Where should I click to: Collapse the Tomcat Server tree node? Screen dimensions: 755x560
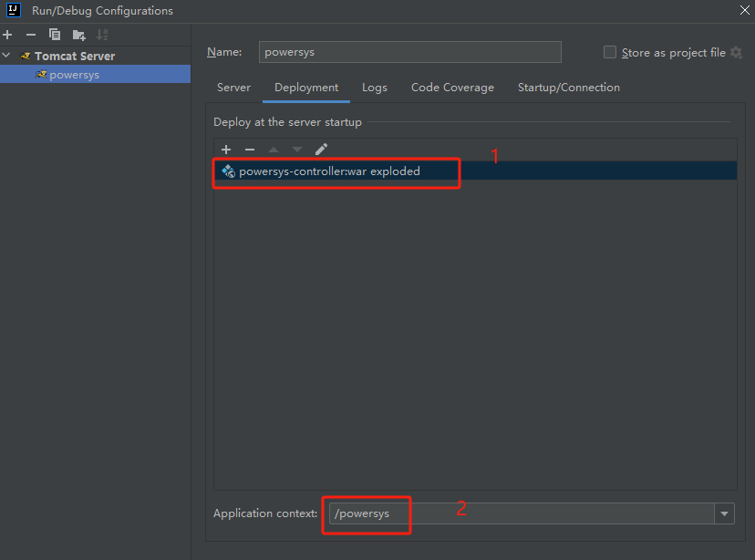pos(6,56)
